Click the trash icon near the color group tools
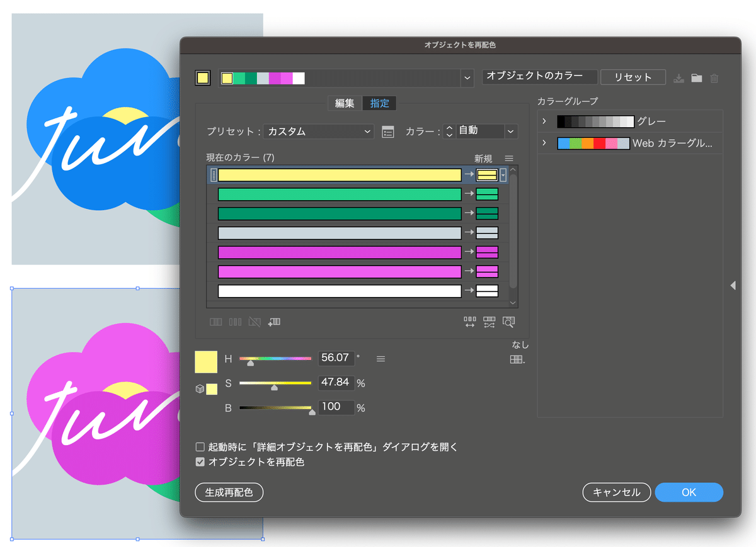756x547 pixels. point(714,78)
